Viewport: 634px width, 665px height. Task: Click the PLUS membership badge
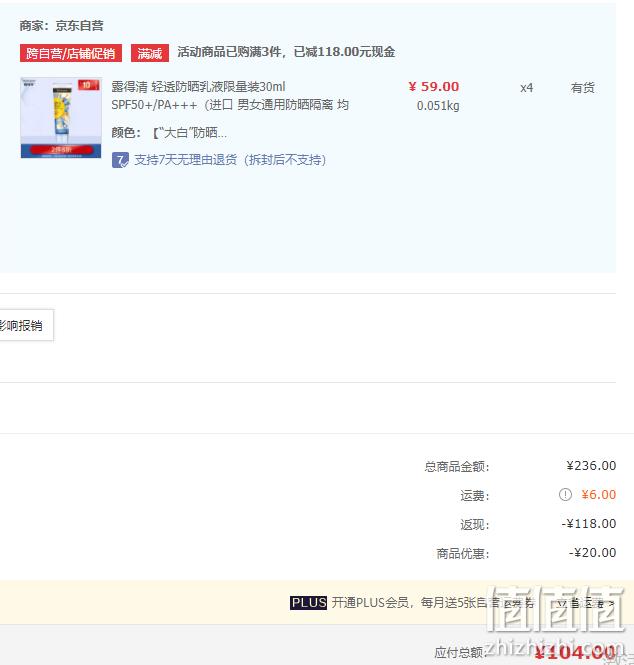308,602
